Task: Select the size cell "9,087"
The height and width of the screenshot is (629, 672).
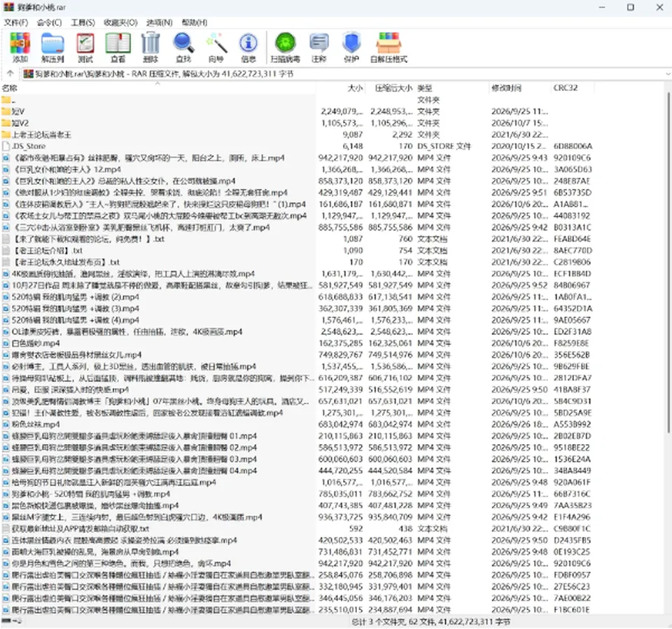Action: pyautogui.click(x=353, y=134)
